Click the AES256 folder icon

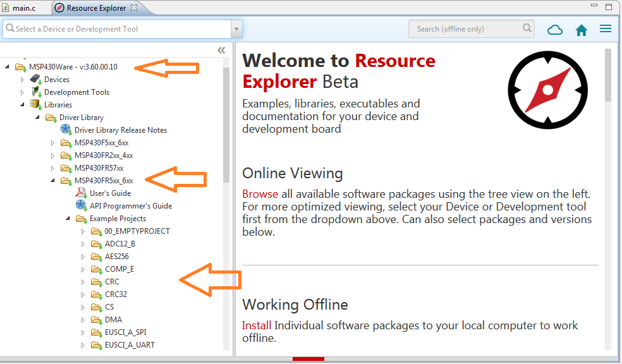click(96, 257)
